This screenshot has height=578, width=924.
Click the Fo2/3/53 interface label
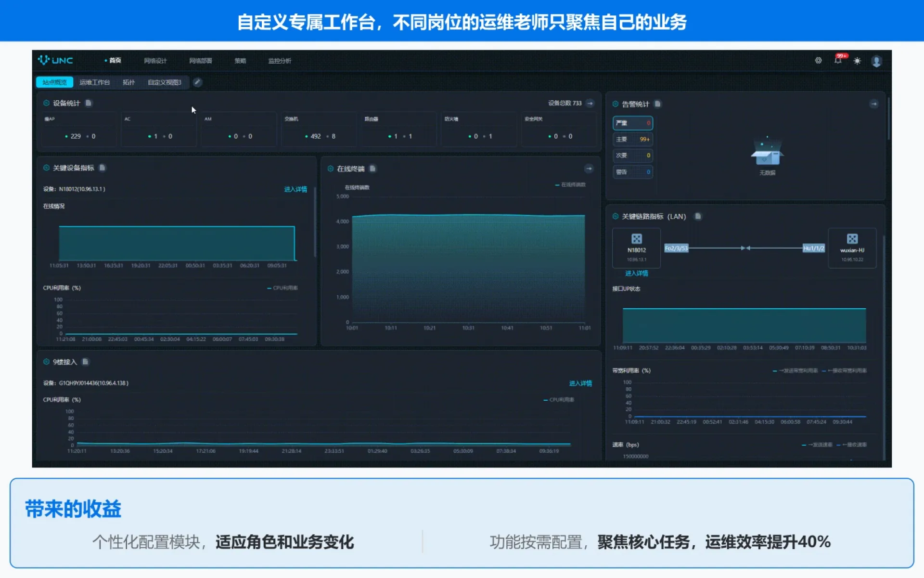point(676,248)
